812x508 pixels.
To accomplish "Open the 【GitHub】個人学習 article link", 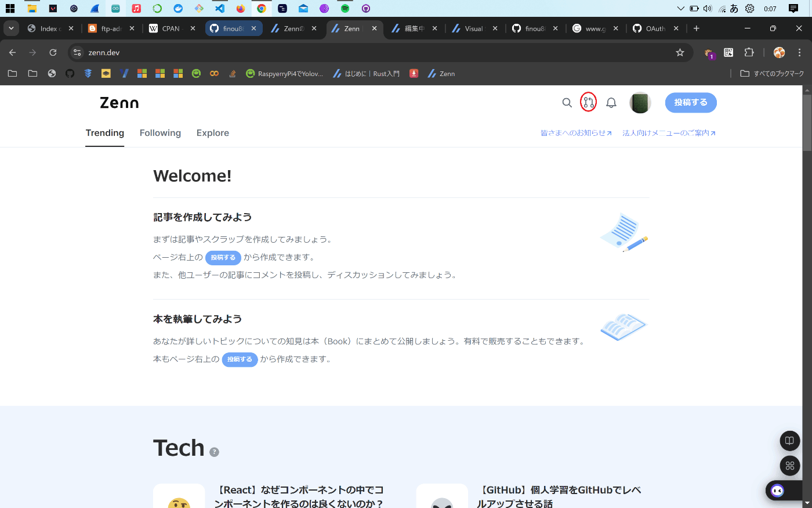I will pyautogui.click(x=559, y=496).
